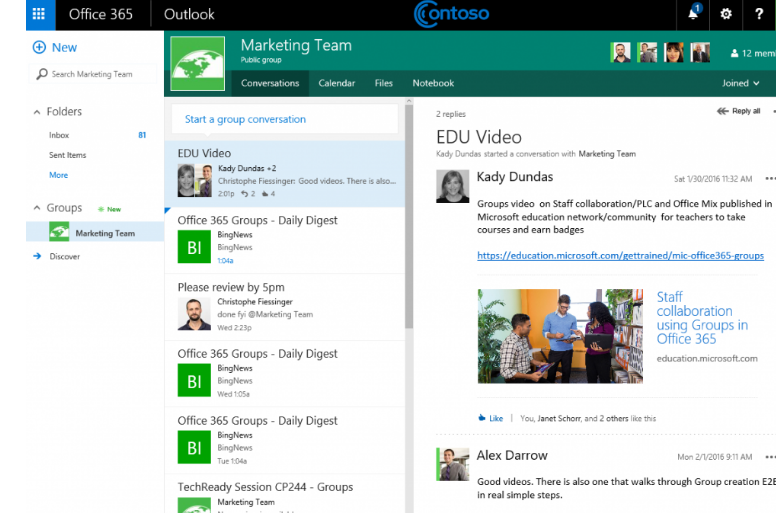Click the reply count icon in EDU Video
This screenshot has height=513, width=776.
[244, 193]
